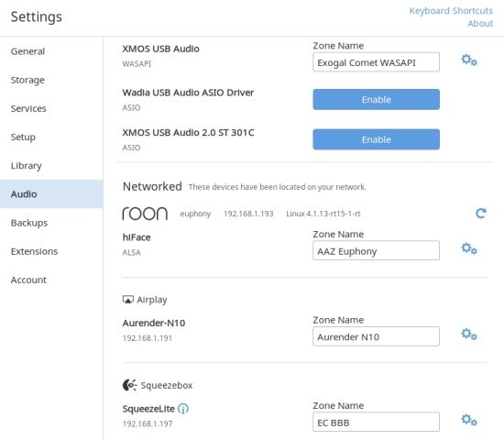Viewport: 504px width, 440px height.
Task: Click the Settings page title
Action: [x=37, y=17]
